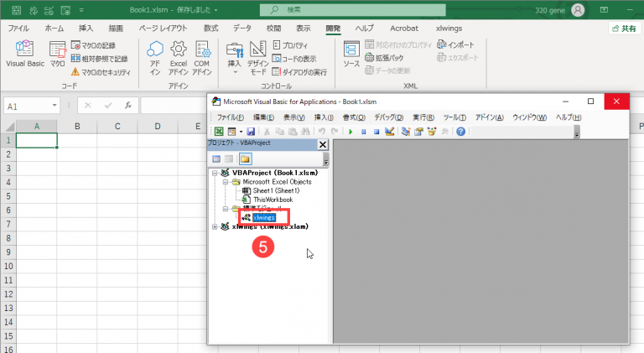The width and height of the screenshot is (644, 353).
Task: Open the xlwings ribbon tab
Action: coord(449,29)
